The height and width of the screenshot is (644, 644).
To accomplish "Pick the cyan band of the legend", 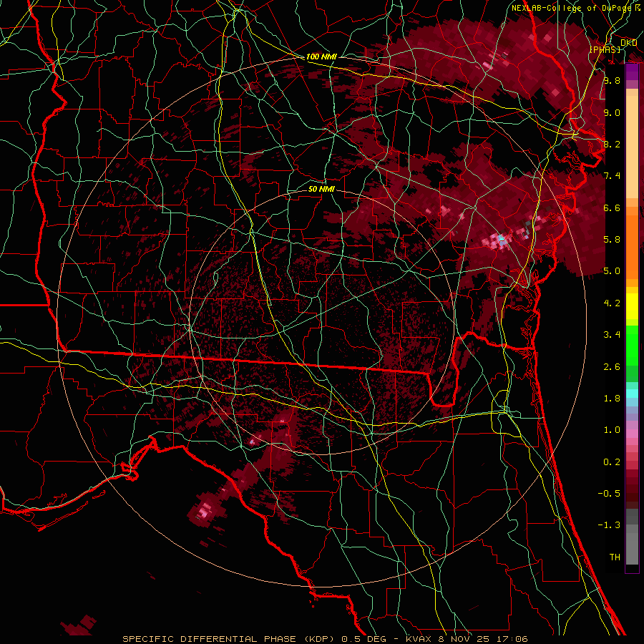I will coord(632,394).
